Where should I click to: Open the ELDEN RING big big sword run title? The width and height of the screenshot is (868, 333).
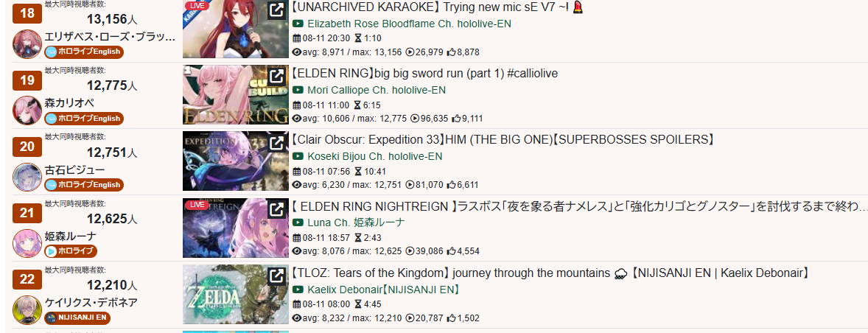[424, 74]
